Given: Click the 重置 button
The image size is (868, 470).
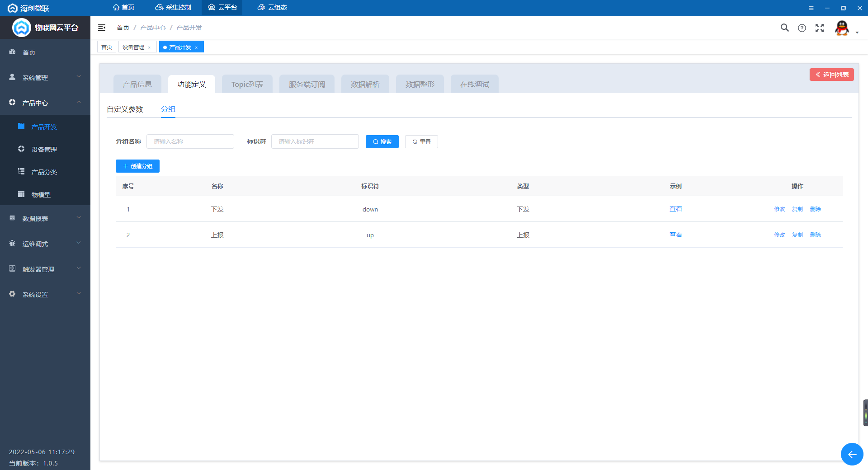Looking at the screenshot, I should pos(421,141).
